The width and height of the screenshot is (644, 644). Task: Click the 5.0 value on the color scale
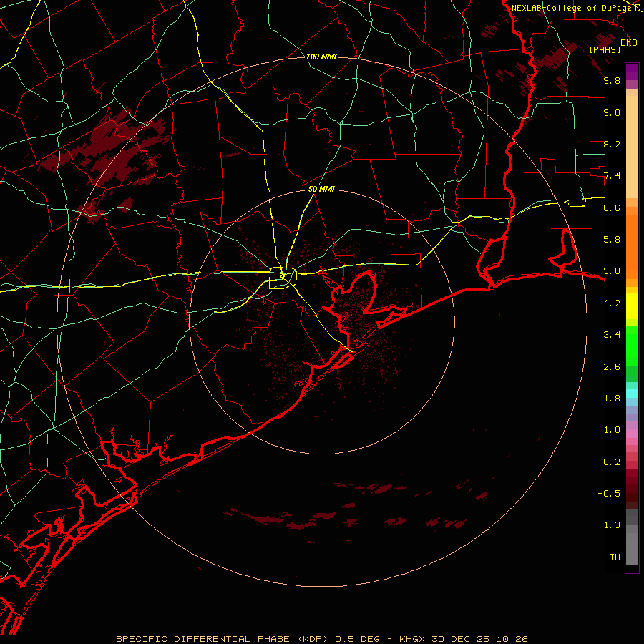coord(612,271)
